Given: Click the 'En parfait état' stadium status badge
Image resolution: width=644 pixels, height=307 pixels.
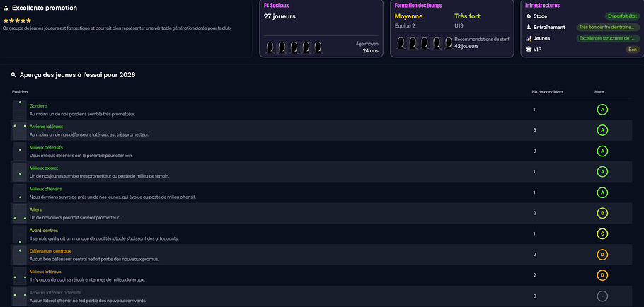Looking at the screenshot, I should tap(622, 16).
